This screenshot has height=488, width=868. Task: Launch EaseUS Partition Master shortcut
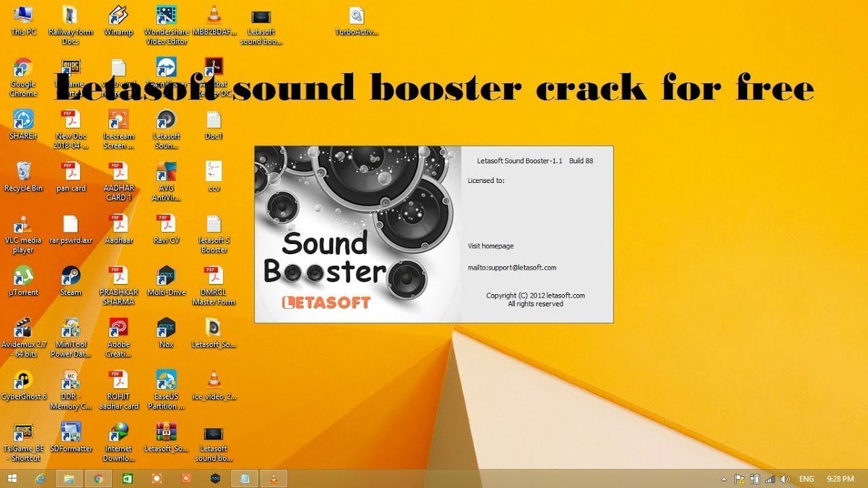pos(166,390)
